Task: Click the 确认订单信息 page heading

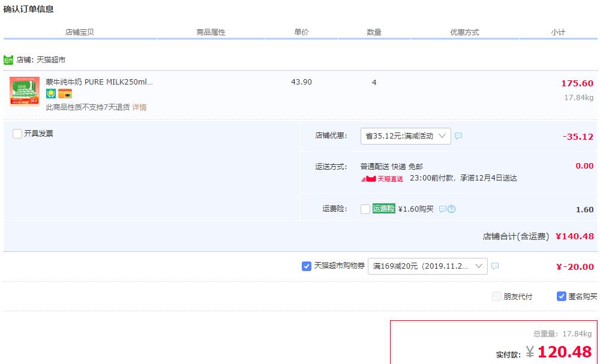Action: [28, 9]
